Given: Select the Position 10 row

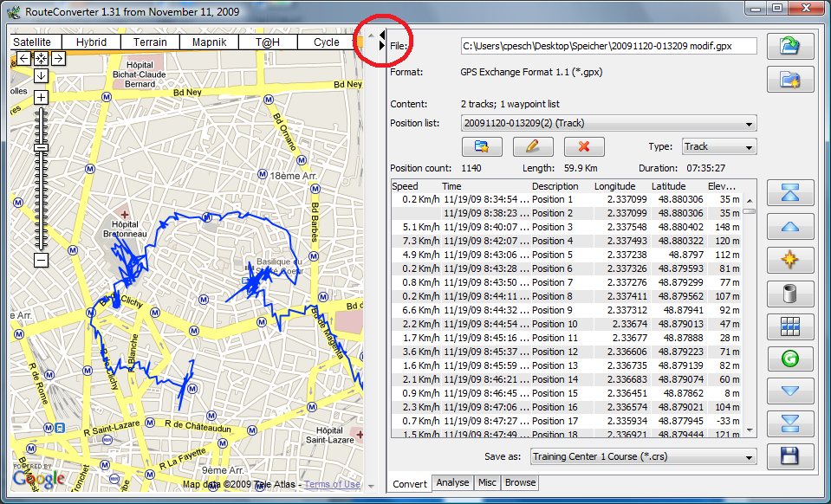Looking at the screenshot, I should coord(567,324).
